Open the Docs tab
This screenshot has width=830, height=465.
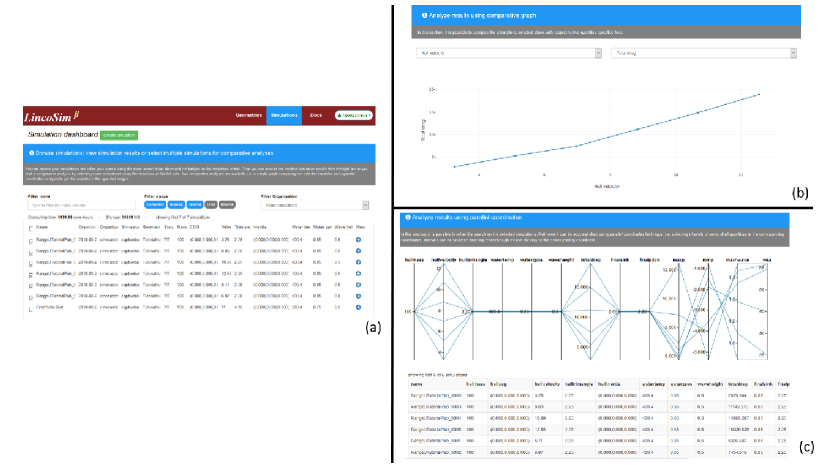316,115
